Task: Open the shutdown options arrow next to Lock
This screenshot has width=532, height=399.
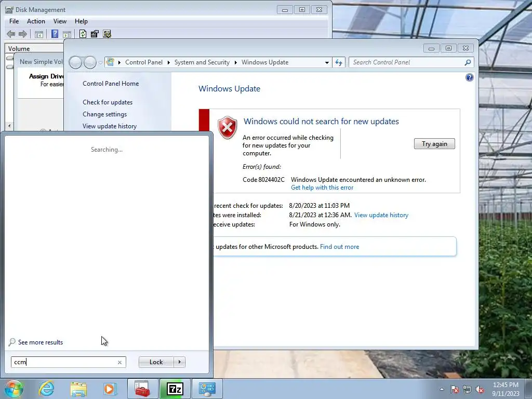Action: click(179, 362)
